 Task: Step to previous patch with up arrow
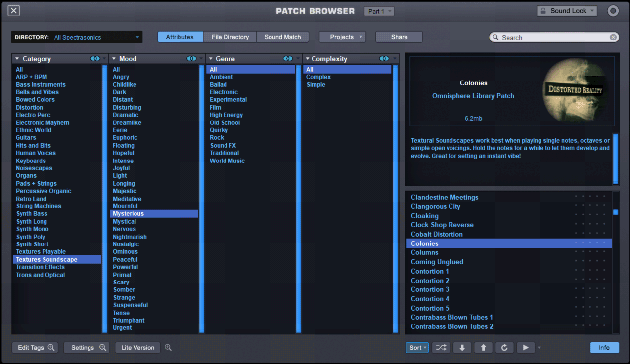pos(483,348)
